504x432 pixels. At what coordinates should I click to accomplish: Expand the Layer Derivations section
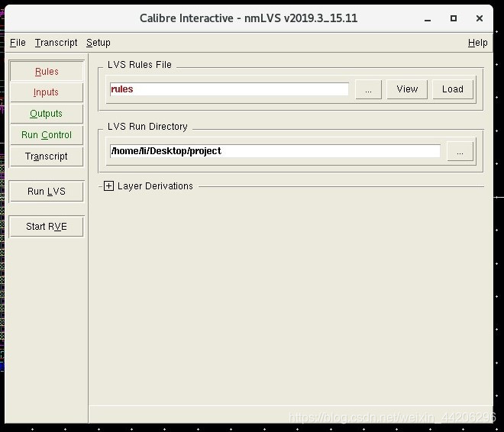108,186
